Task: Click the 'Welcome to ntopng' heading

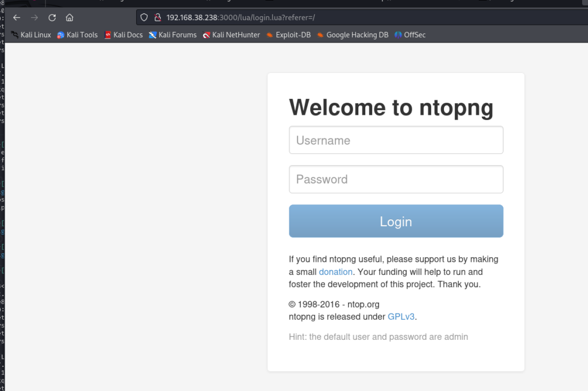Action: click(x=391, y=107)
